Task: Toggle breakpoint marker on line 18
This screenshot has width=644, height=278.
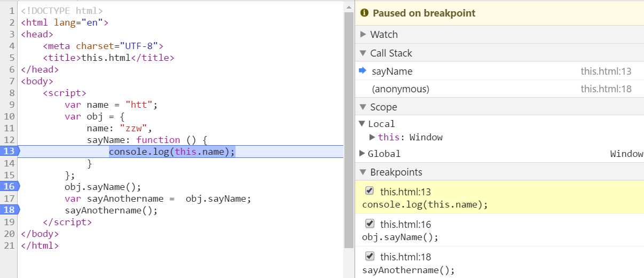Action: point(10,210)
